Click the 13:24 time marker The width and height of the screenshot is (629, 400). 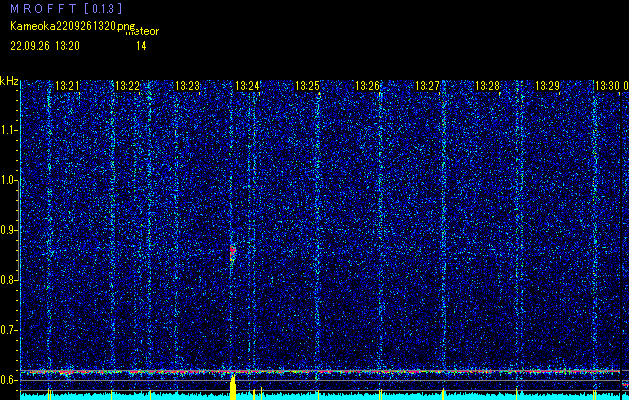pos(247,86)
